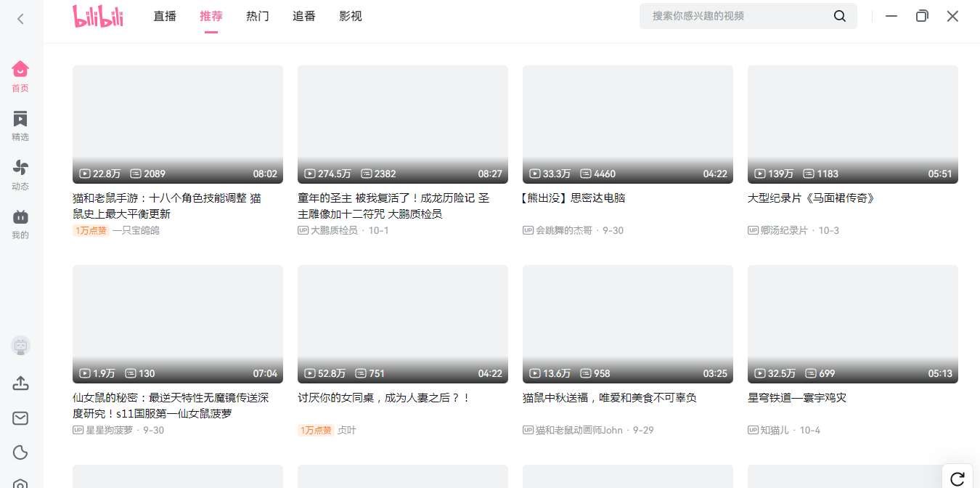980x488 pixels.
Task: Open thumbnail of 大型纪录片《马面裙传奇》
Action: [853, 124]
